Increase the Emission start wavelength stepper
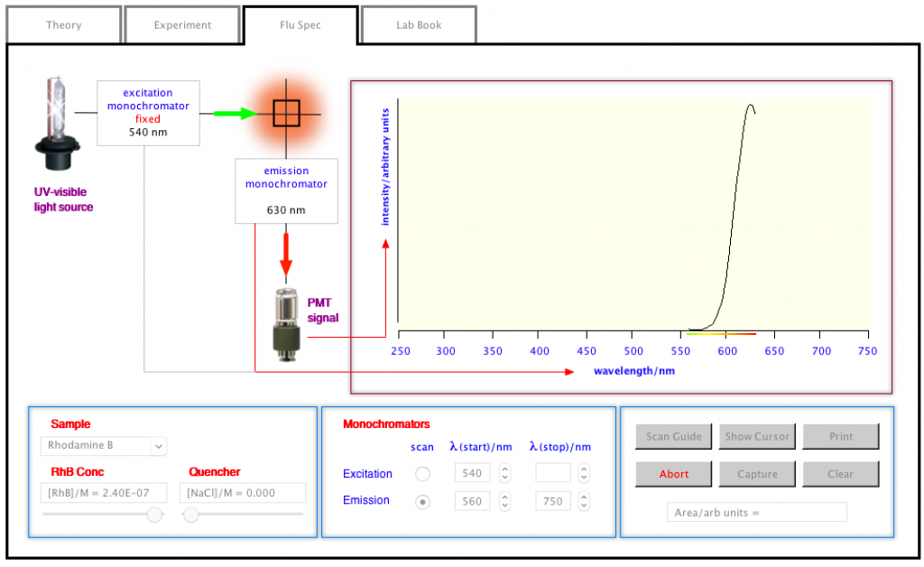Viewport: 924px width, 567px height. click(x=505, y=497)
